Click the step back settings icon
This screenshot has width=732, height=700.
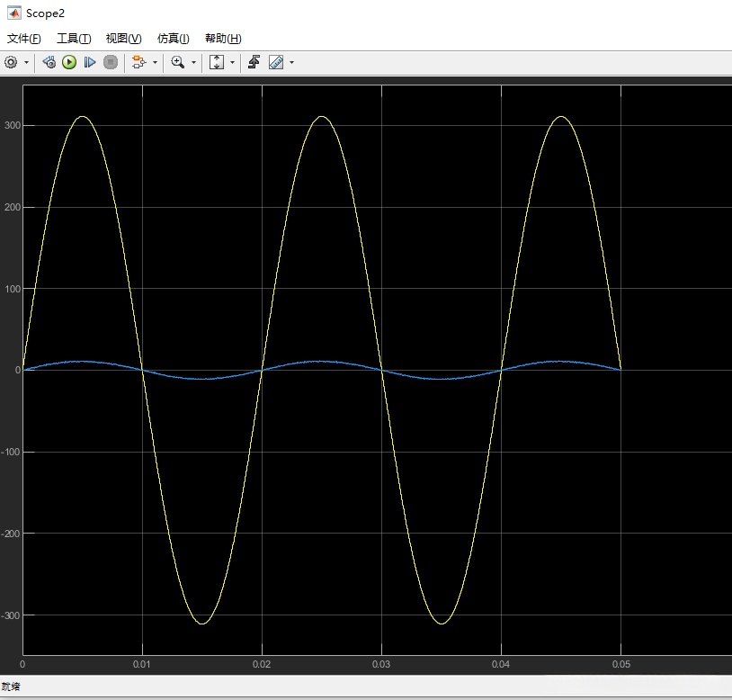coord(49,62)
